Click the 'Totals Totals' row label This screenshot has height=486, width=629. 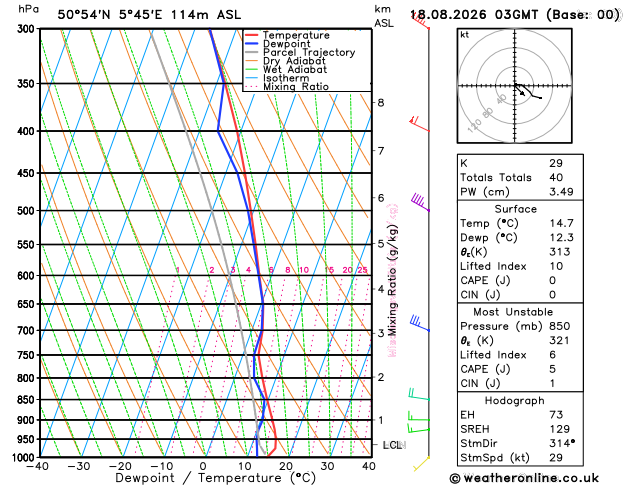pos(496,178)
